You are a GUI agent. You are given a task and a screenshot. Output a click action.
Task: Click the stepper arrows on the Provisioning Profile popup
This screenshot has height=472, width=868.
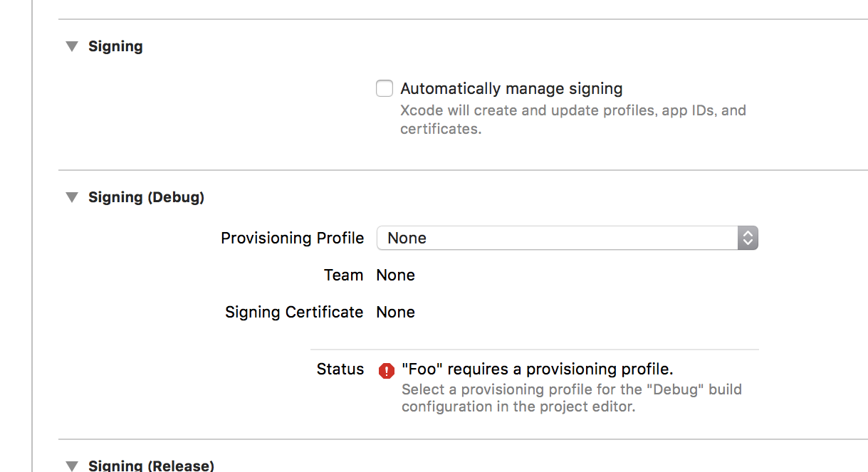747,238
